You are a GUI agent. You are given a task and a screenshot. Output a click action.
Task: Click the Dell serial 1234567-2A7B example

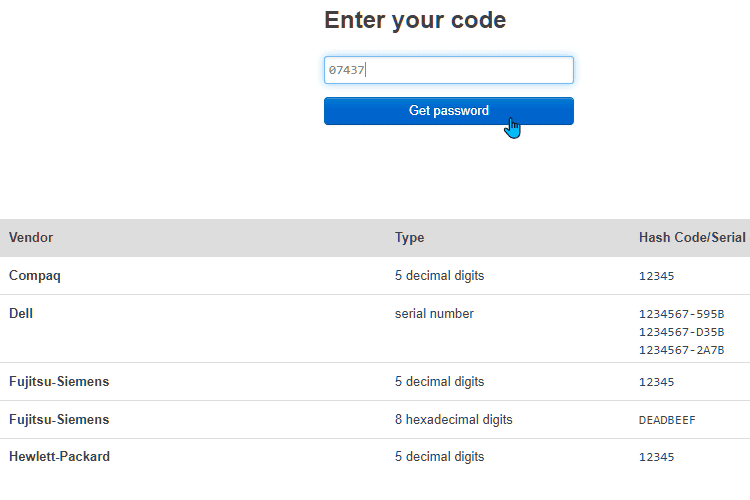pyautogui.click(x=682, y=350)
